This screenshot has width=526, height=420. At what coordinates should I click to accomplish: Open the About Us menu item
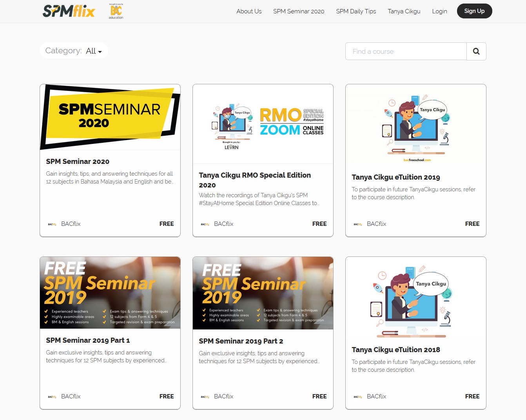click(249, 11)
